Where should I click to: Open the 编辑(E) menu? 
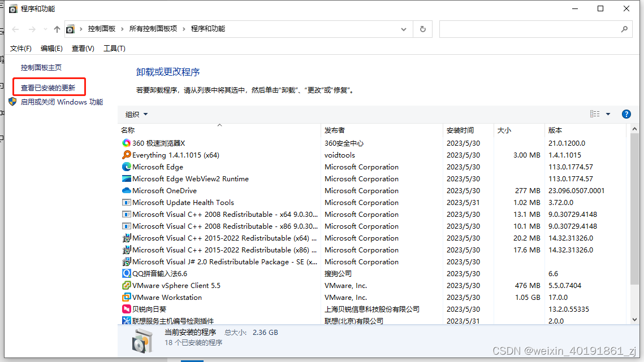(51, 49)
